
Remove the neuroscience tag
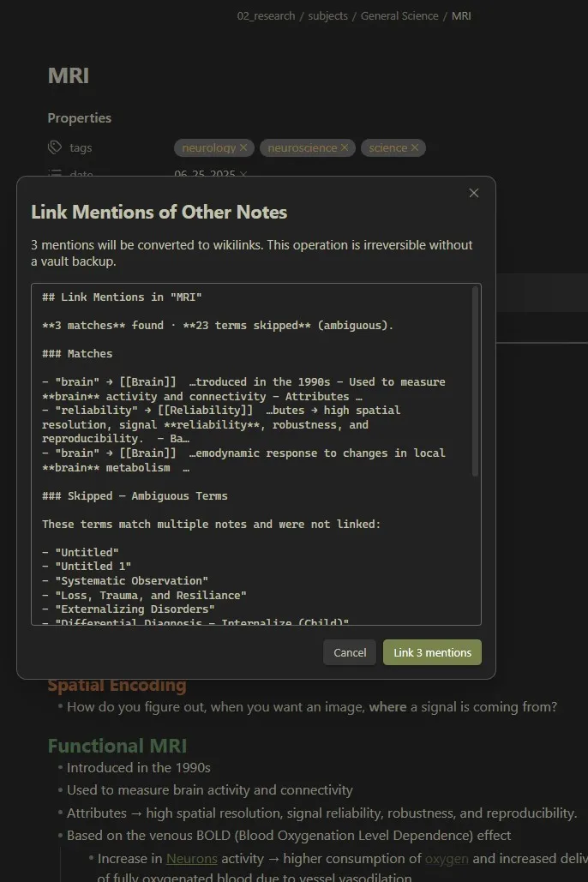point(345,147)
